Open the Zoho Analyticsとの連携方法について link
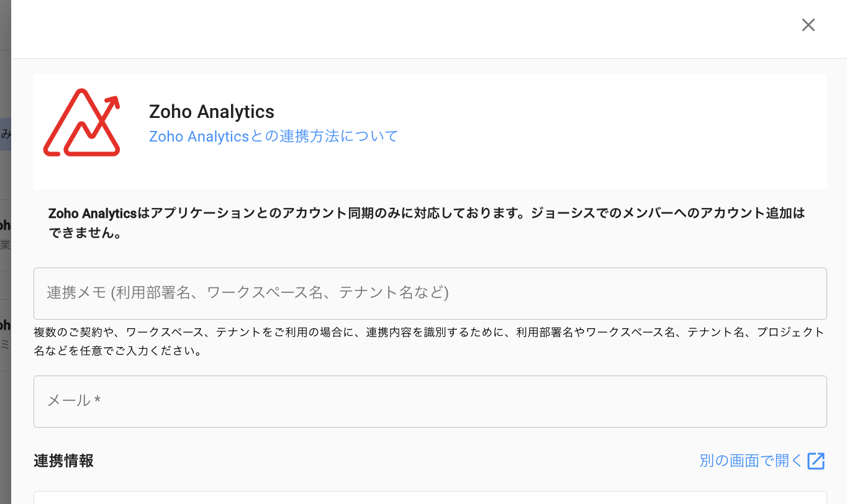 pyautogui.click(x=273, y=136)
